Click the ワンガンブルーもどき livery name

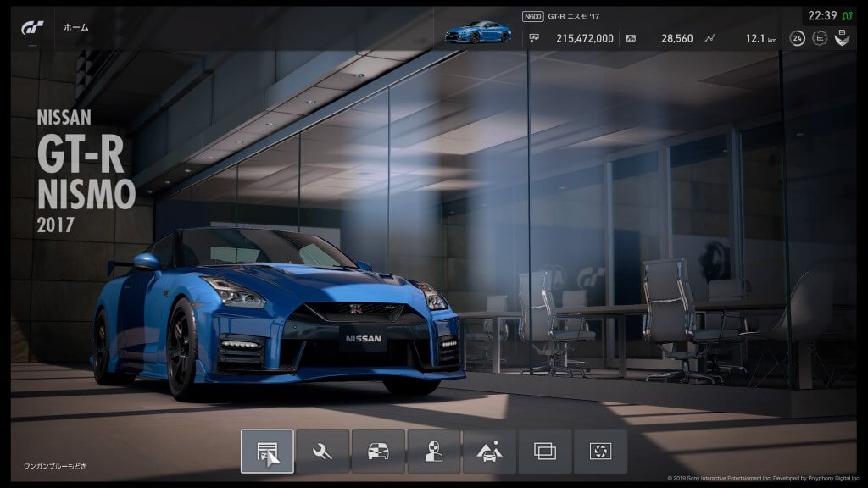pos(55,467)
